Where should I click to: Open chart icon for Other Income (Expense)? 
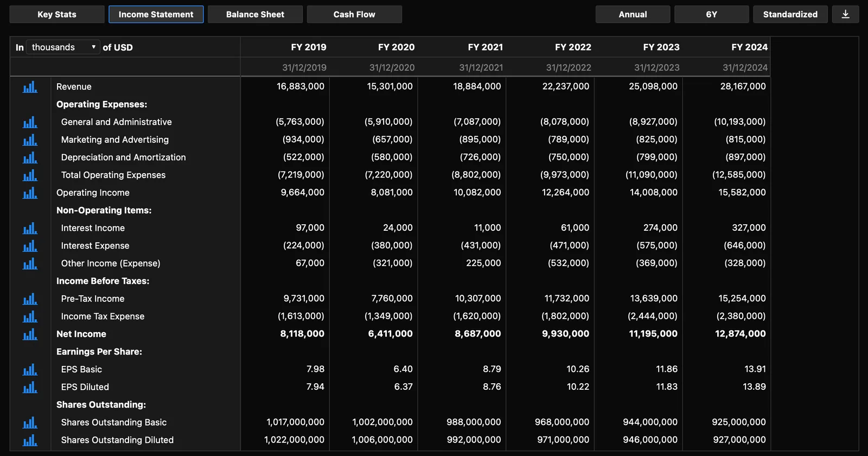(30, 263)
